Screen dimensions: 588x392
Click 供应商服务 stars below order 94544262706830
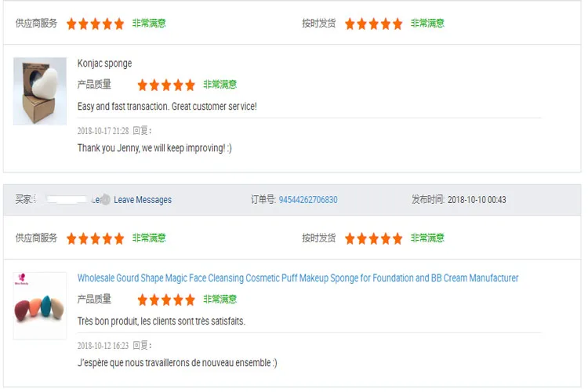[x=95, y=238]
